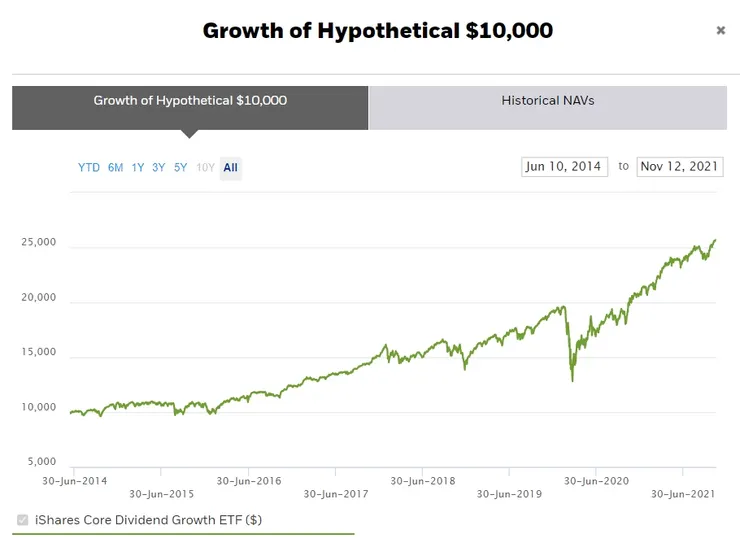Click the March 2020 dip on the chart line
740x546 pixels.
[x=572, y=380]
